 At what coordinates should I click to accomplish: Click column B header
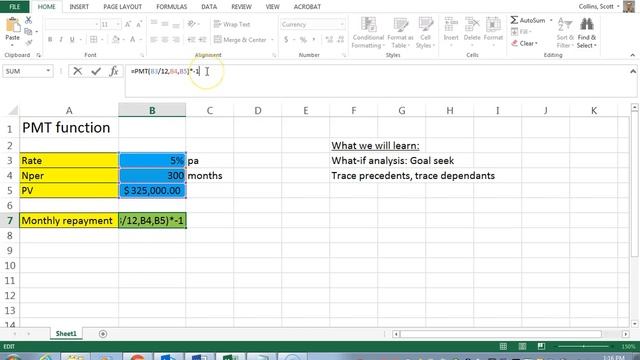tap(152, 110)
